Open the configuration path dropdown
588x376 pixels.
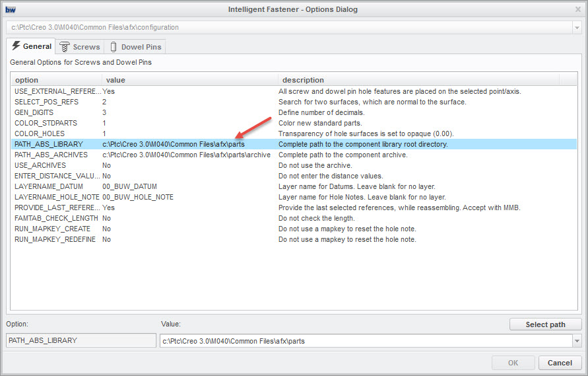click(577, 28)
